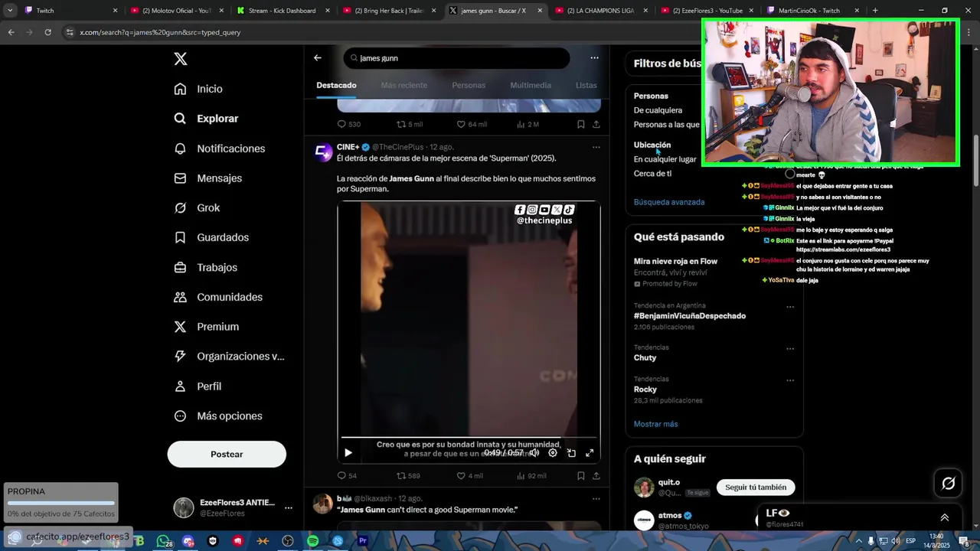Image resolution: width=980 pixels, height=551 pixels.
Task: Reply to the tweet with 530 replies
Action: pos(349,124)
